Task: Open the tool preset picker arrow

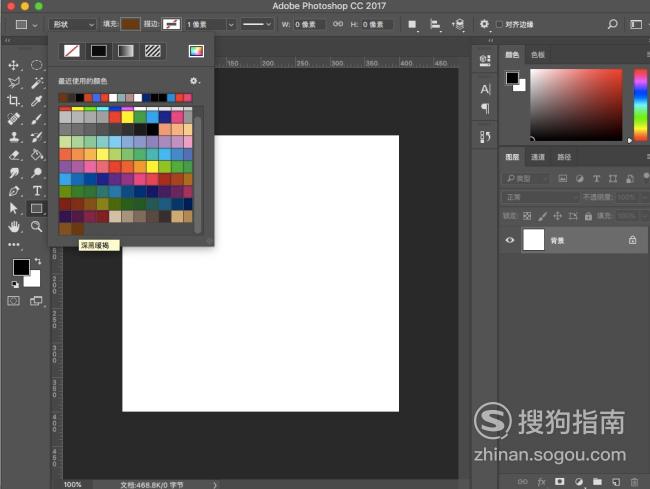Action: 35,25
